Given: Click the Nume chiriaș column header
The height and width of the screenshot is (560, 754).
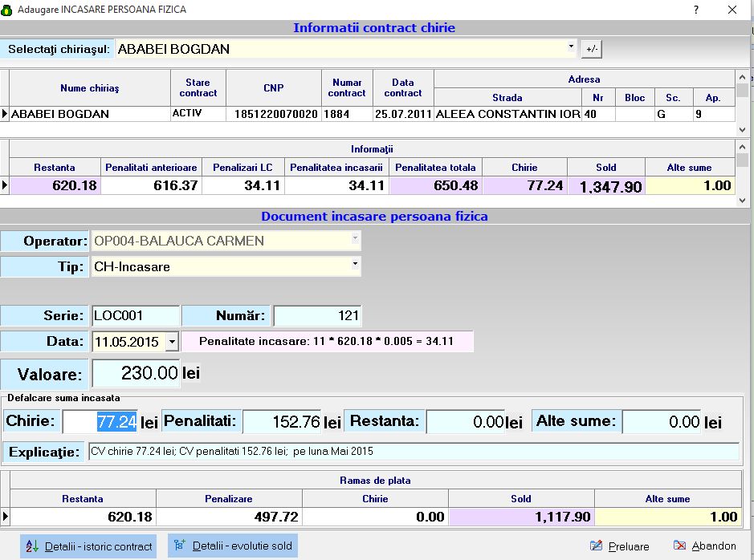Looking at the screenshot, I should 89,88.
